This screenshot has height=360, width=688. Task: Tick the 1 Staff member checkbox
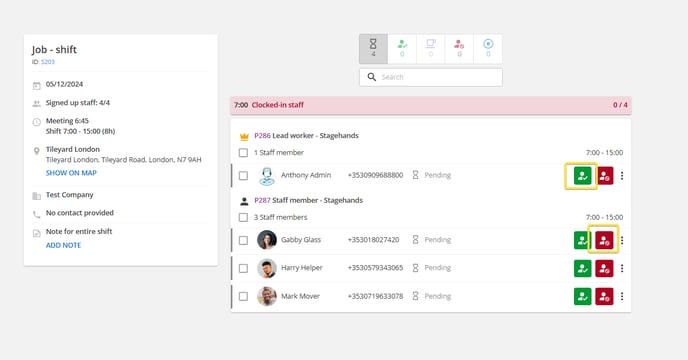243,153
